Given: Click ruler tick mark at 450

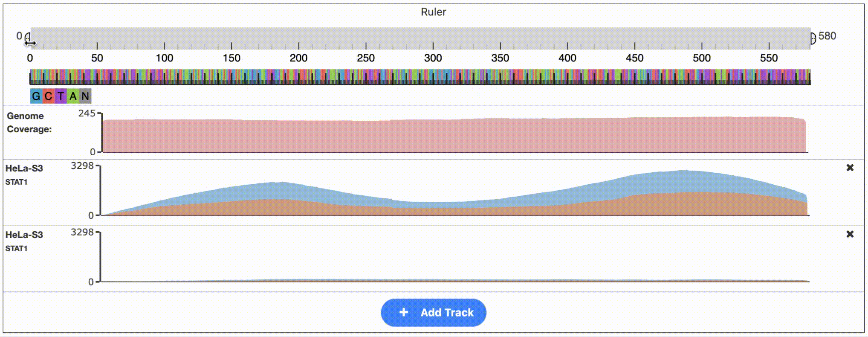Looking at the screenshot, I should [635, 46].
